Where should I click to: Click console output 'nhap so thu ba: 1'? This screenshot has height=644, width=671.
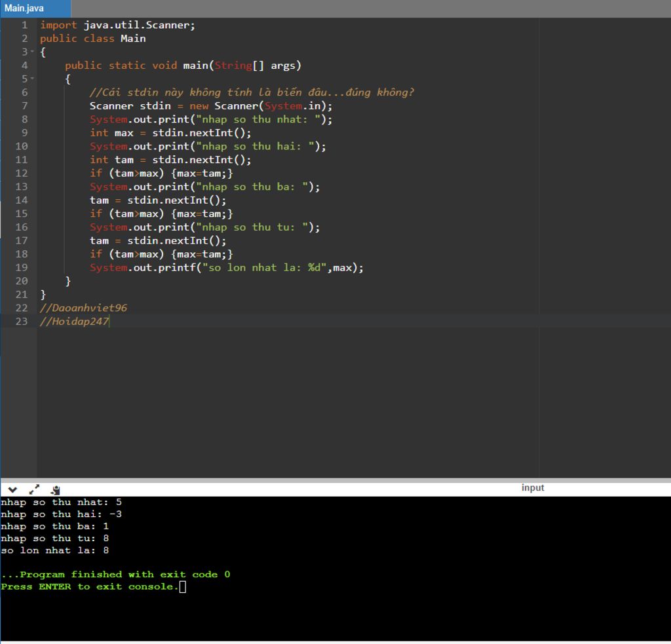click(x=55, y=526)
